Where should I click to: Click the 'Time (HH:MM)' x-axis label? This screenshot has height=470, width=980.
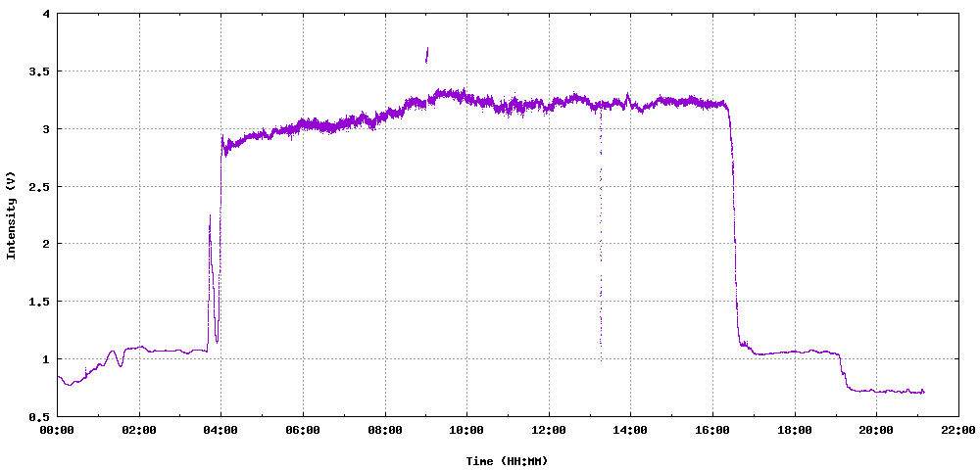(x=507, y=461)
